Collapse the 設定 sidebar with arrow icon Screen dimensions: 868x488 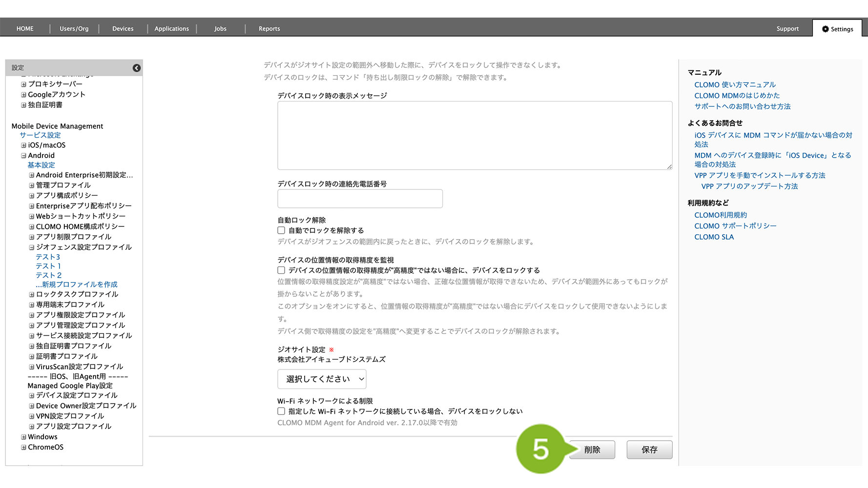click(137, 68)
